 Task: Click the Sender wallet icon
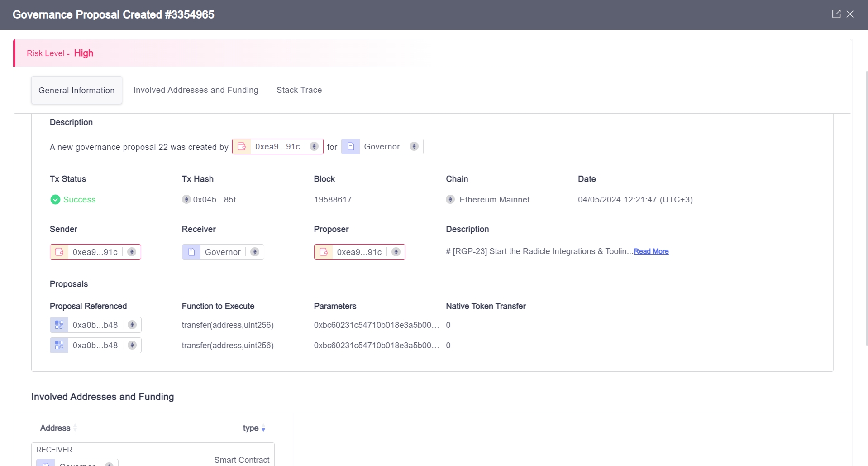(x=59, y=252)
